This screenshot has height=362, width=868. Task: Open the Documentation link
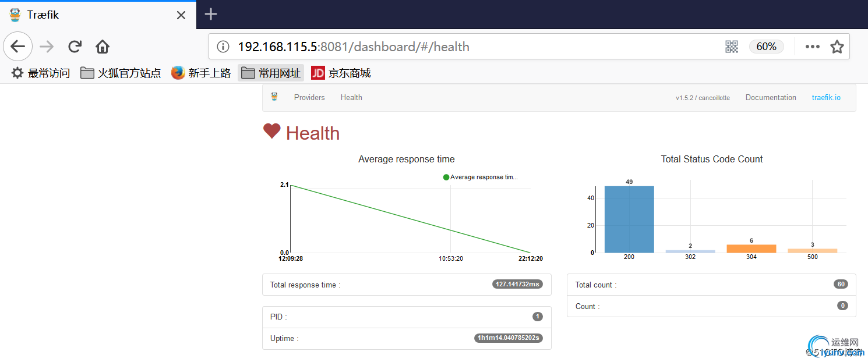(x=771, y=97)
